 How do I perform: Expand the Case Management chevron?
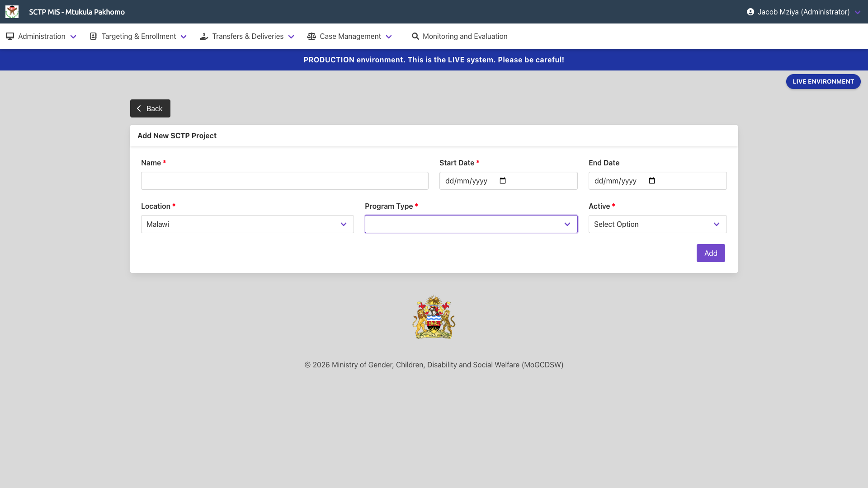[389, 37]
